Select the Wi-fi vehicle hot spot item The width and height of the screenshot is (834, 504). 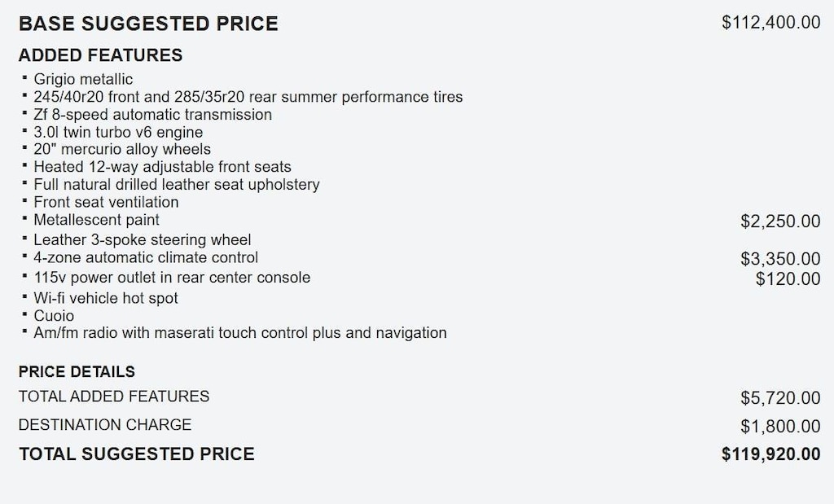(x=105, y=298)
